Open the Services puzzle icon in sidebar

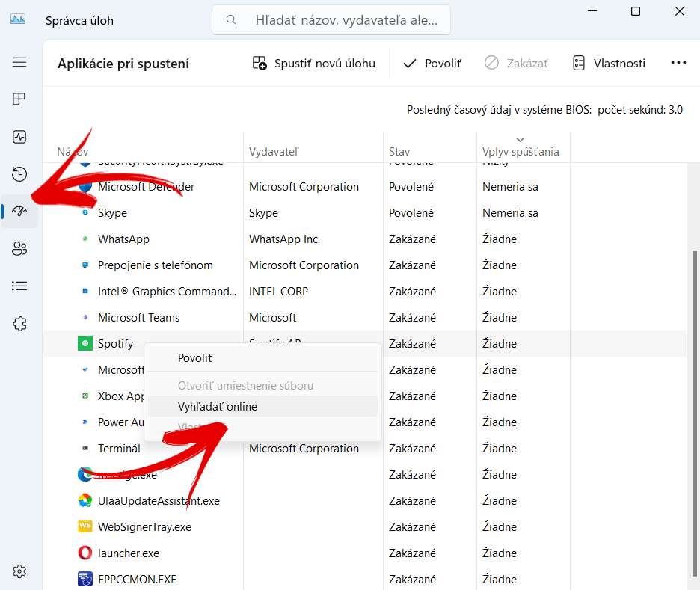[19, 324]
